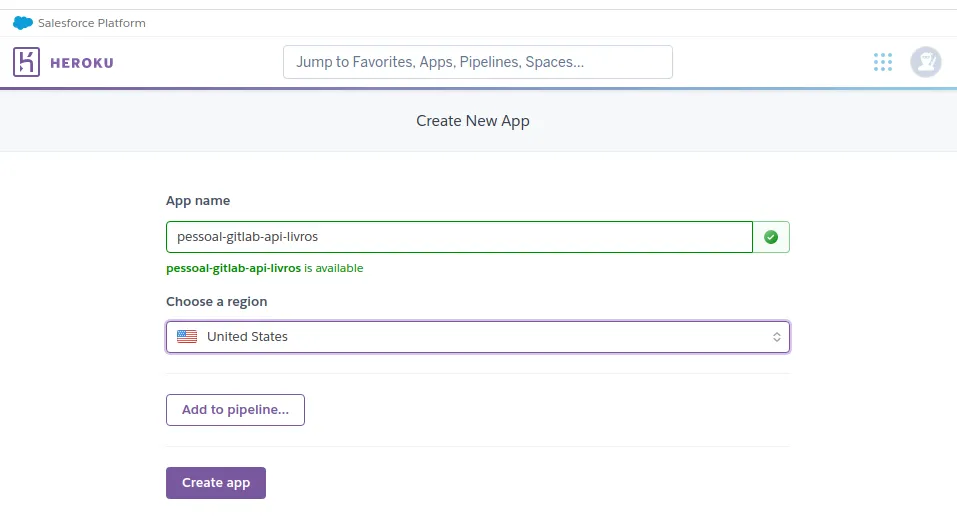Open the nine-dot app launcher grid
This screenshot has width=957, height=526.
(x=883, y=62)
